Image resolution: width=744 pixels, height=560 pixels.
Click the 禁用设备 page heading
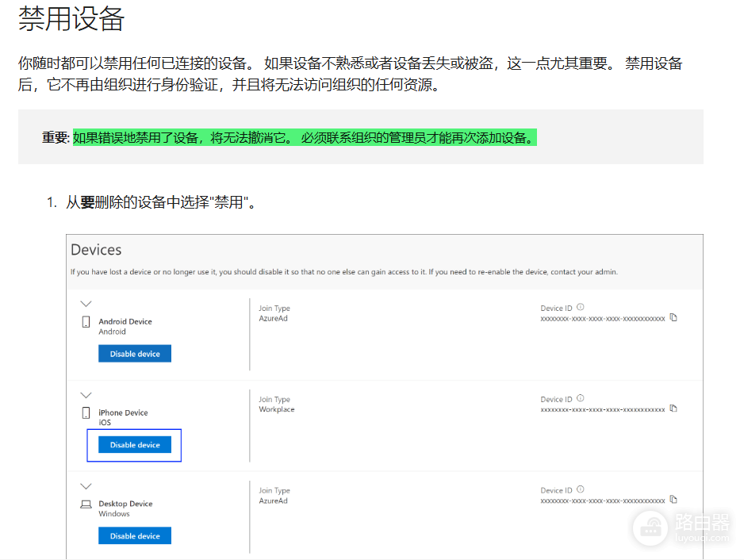(71, 19)
